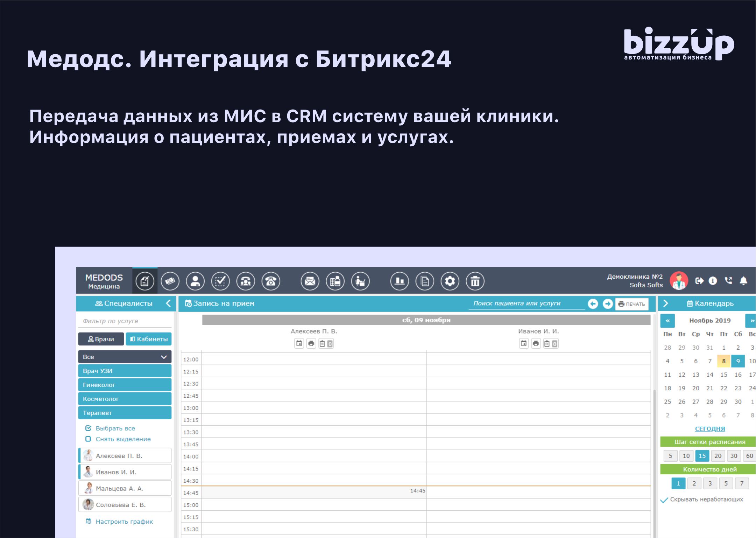Click the logout arrow icon
This screenshot has width=756, height=538.
tap(699, 281)
